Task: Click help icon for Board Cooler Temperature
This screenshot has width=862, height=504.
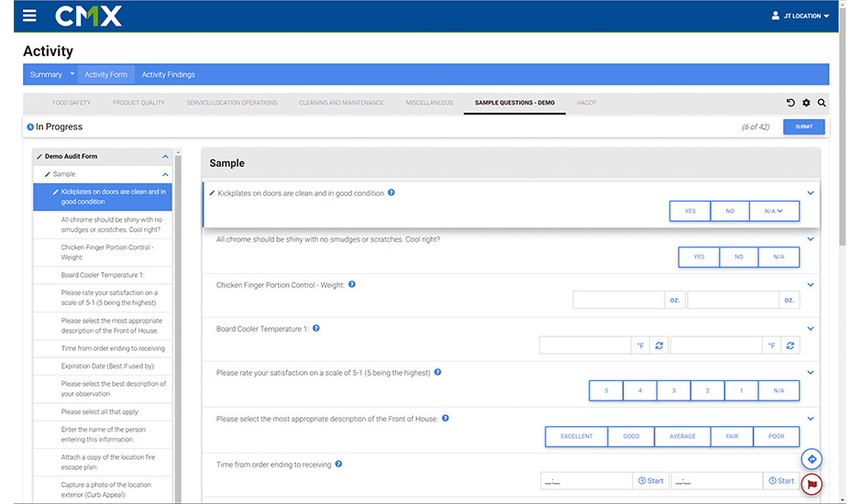Action: [316, 329]
